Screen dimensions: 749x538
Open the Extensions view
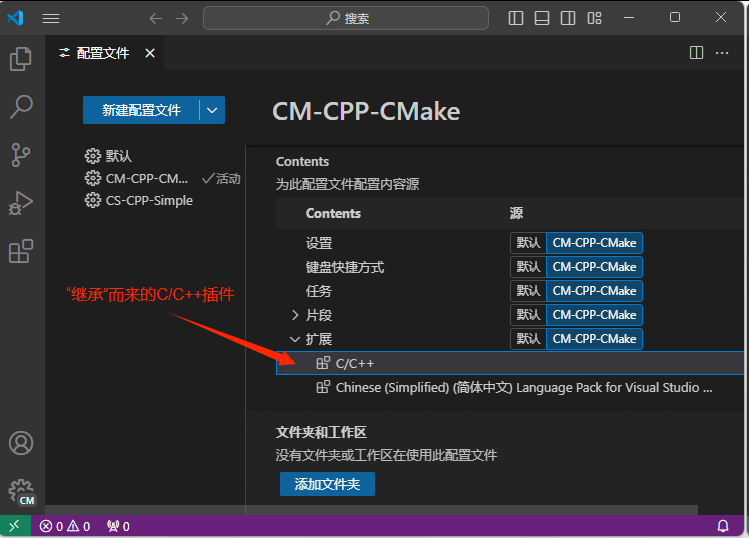pyautogui.click(x=21, y=251)
